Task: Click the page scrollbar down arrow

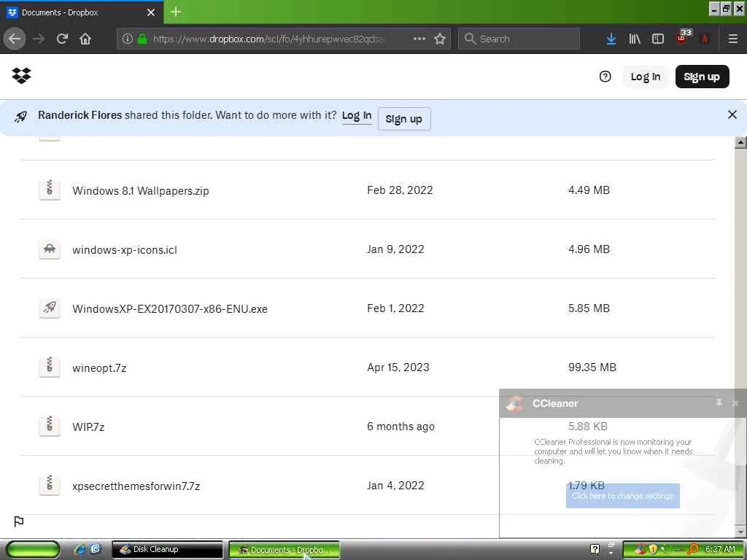Action: [x=740, y=532]
